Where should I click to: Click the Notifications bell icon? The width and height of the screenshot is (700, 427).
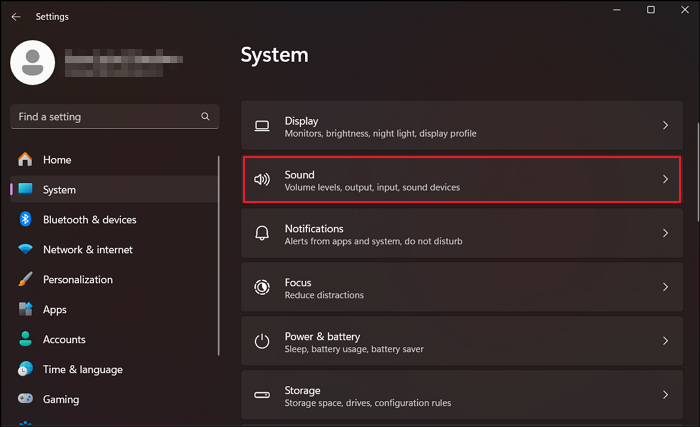coord(262,233)
